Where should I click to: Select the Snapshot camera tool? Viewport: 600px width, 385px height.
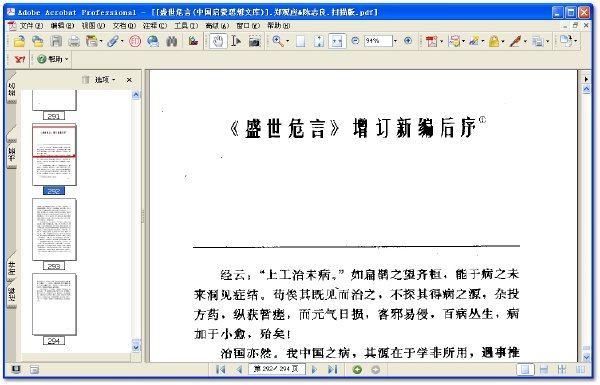pyautogui.click(x=254, y=41)
